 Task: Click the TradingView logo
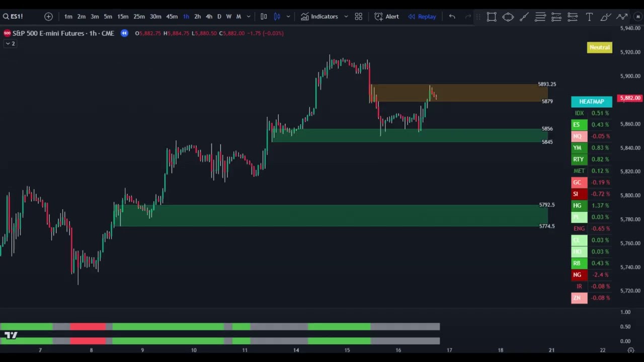pos(11,335)
